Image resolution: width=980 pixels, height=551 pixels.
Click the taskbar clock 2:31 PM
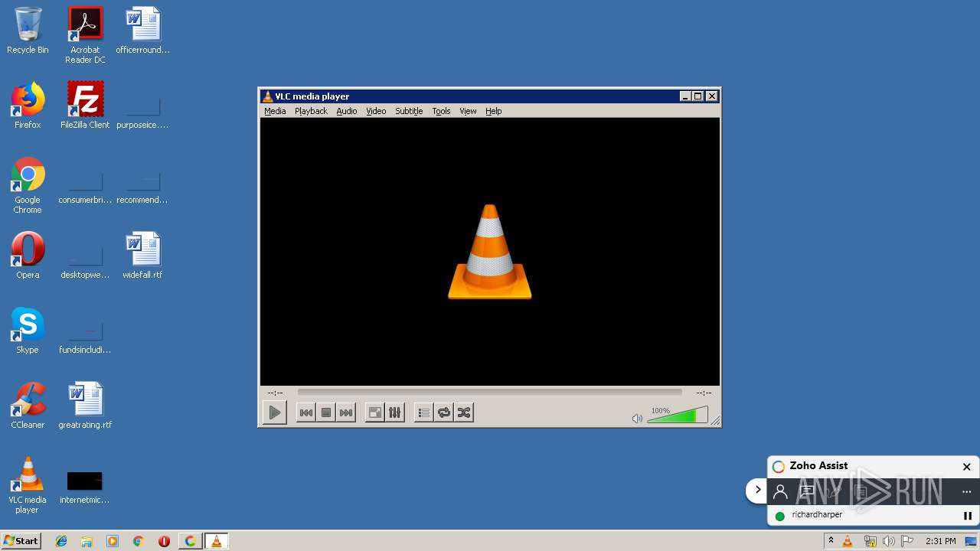940,541
